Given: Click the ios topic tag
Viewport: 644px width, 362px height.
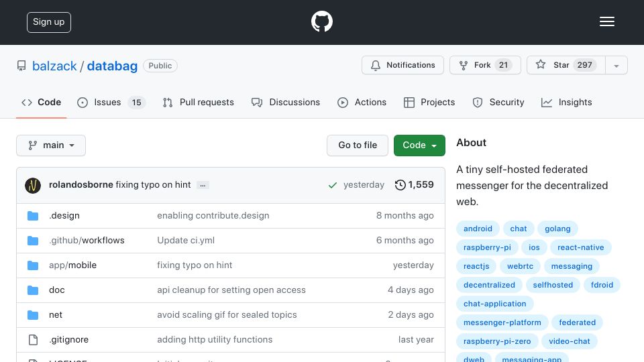Looking at the screenshot, I should pyautogui.click(x=534, y=247).
